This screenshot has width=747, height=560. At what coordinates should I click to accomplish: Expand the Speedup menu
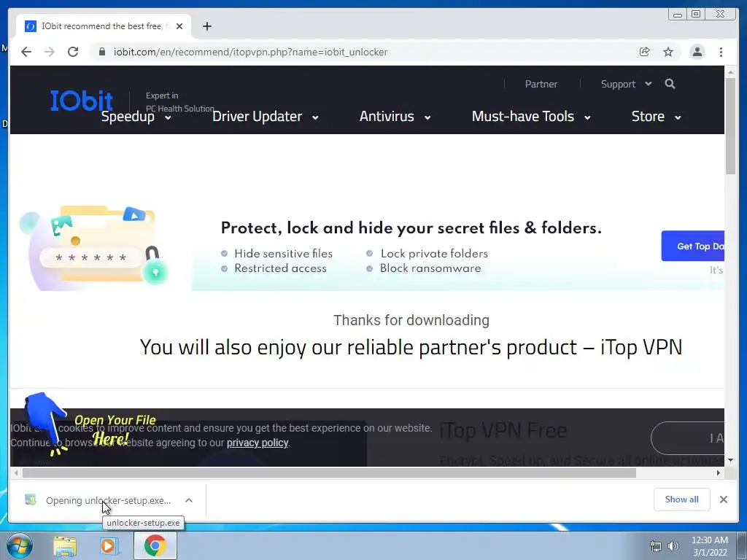click(x=136, y=117)
